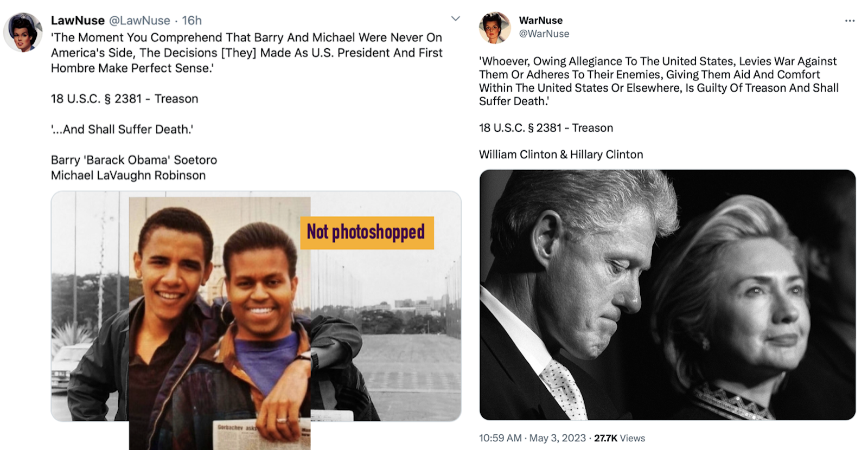Viewport: 868px width, 450px height.
Task: Open the three-dot more menu on WarNuse tweet
Action: [x=850, y=21]
